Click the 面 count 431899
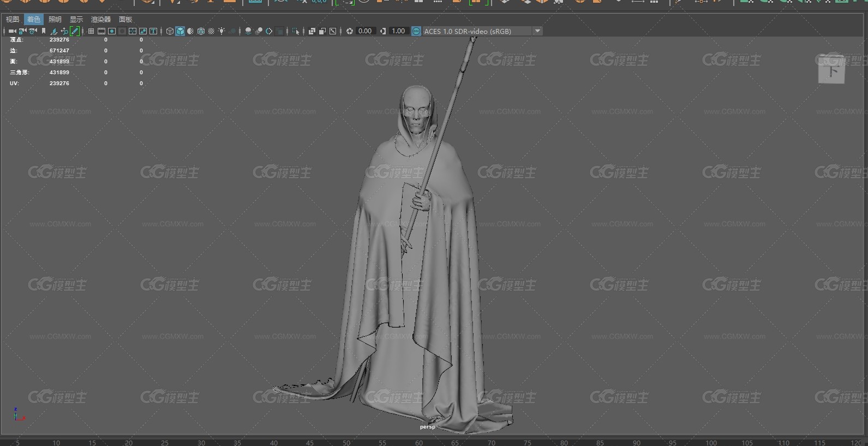Image resolution: width=868 pixels, height=446 pixels. pos(59,62)
